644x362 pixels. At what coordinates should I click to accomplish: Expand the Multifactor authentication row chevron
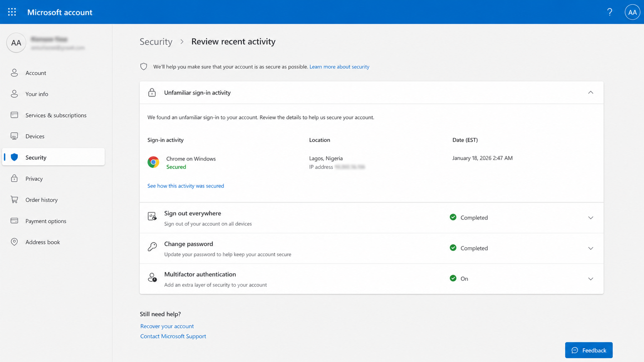pyautogui.click(x=590, y=279)
